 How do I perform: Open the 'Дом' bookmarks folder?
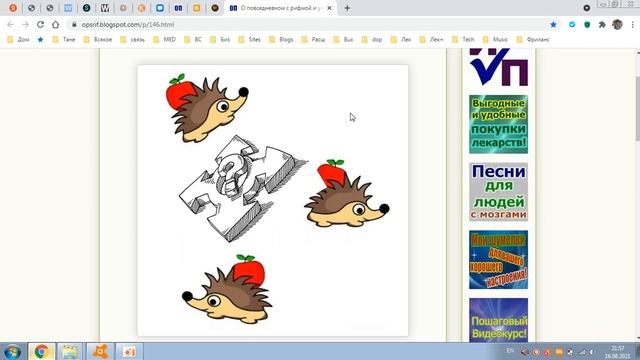tap(19, 40)
